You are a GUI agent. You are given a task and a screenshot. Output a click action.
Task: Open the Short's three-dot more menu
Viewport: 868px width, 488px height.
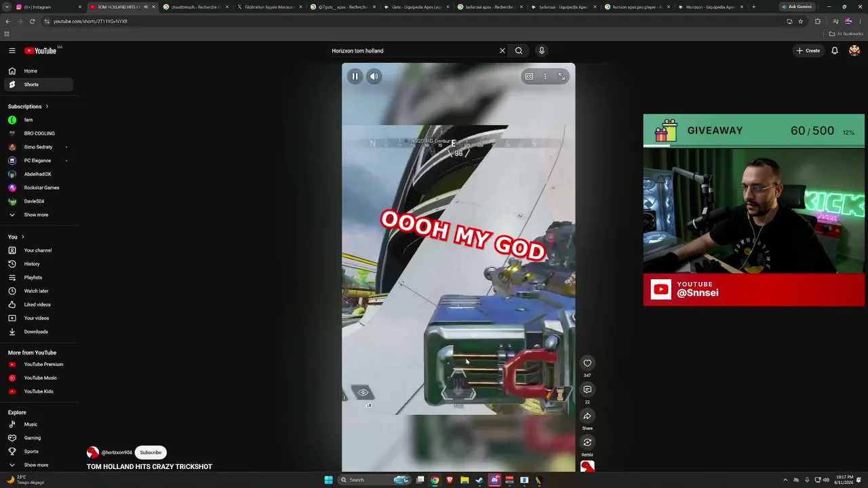(545, 77)
